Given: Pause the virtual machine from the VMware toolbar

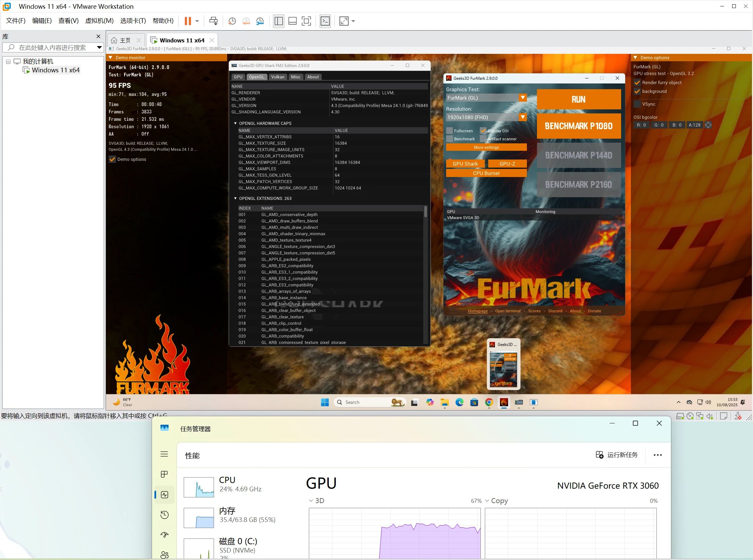Looking at the screenshot, I should [x=187, y=21].
